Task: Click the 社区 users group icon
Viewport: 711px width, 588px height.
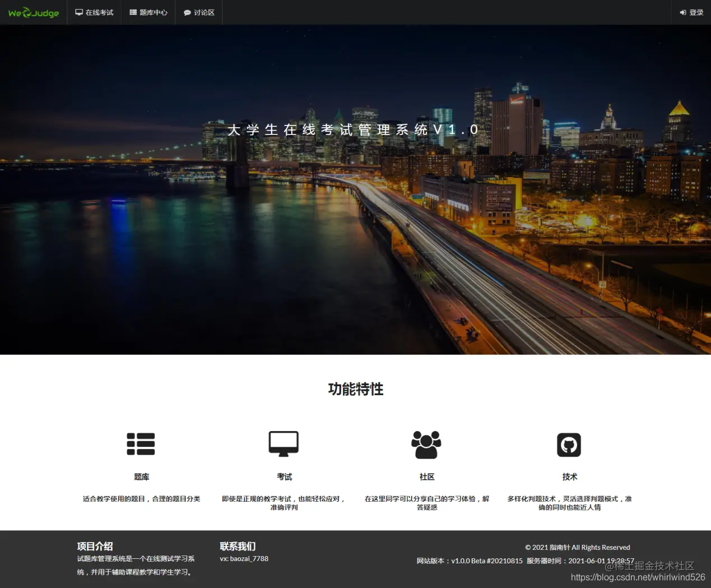Action: pos(426,445)
